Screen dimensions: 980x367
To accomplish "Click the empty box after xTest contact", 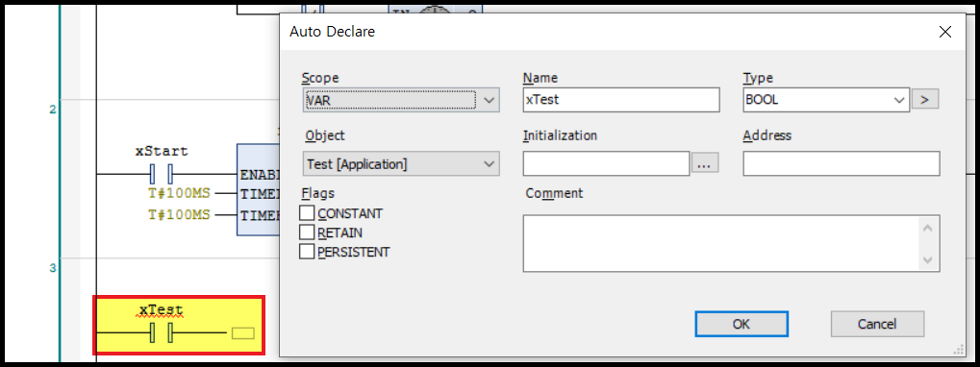I will [243, 333].
